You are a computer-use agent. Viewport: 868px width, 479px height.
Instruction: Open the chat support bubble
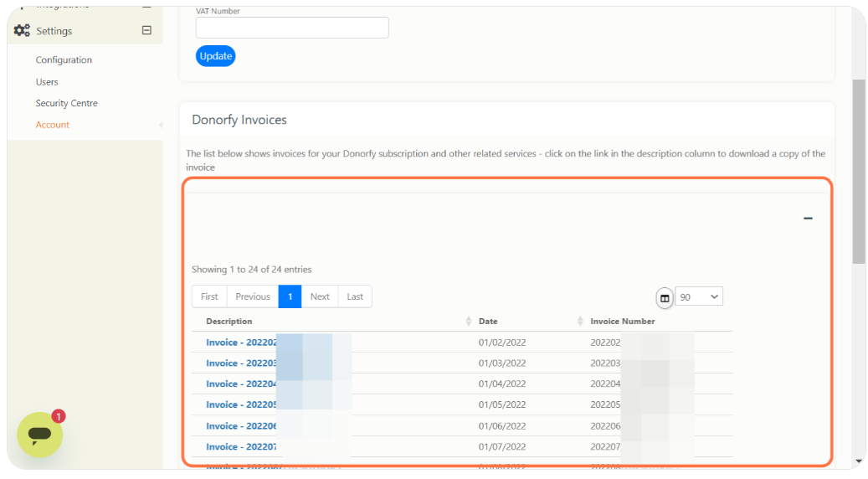(40, 434)
